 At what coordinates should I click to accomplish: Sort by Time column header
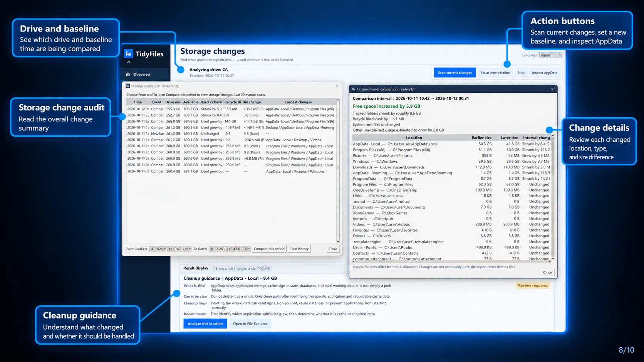coord(138,102)
